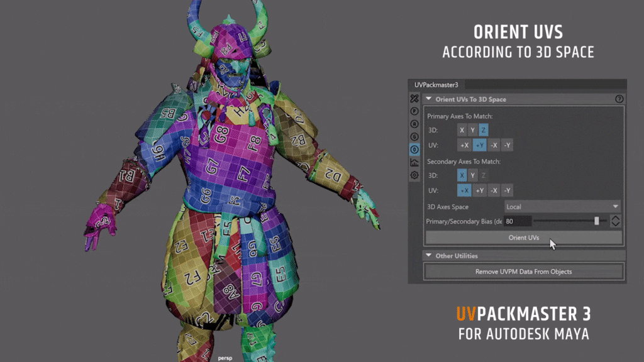This screenshot has height=362, width=644.
Task: Open the Align panel via the A icon
Action: [x=414, y=122]
